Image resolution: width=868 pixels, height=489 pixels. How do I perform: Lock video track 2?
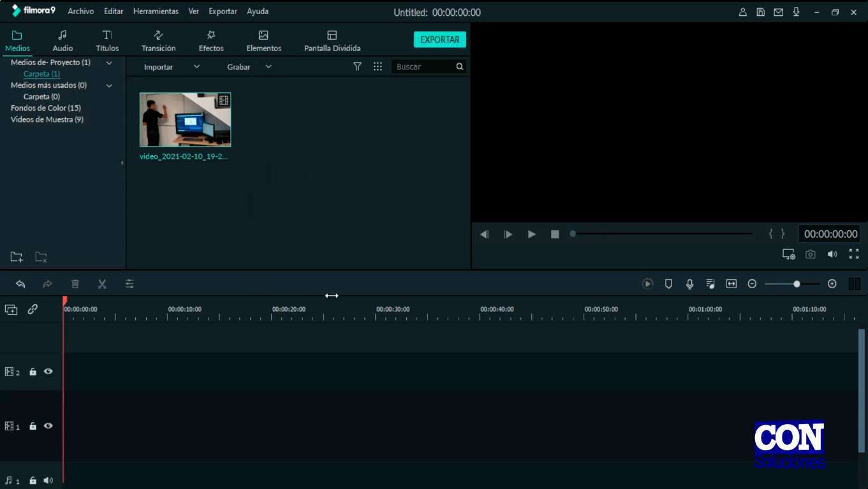(33, 372)
